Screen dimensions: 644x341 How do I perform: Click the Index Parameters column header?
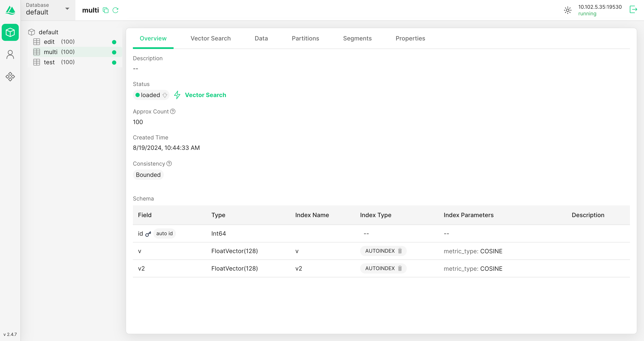click(469, 215)
